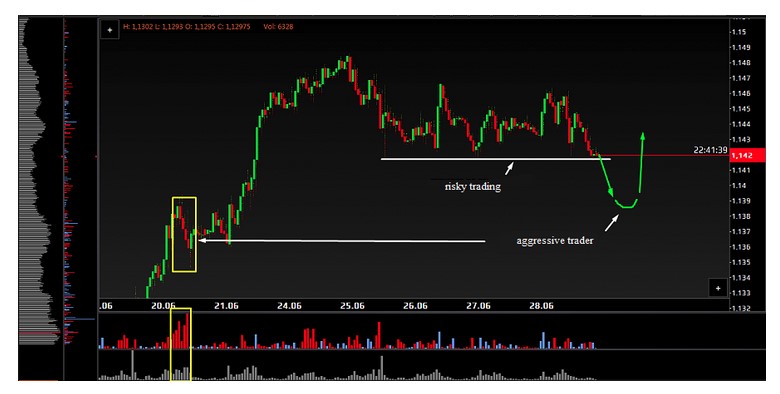Image resolution: width=780 pixels, height=394 pixels.
Task: Select the 26.06 date on time axis
Action: click(415, 306)
